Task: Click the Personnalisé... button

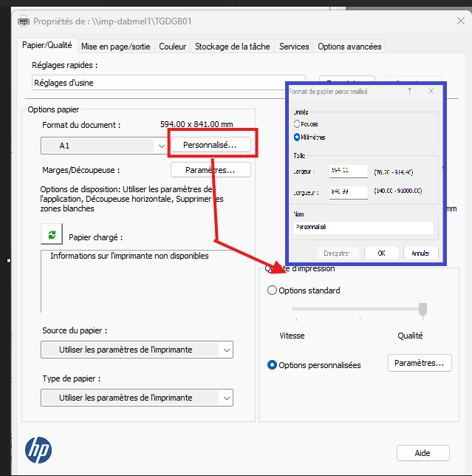Action: coord(211,146)
